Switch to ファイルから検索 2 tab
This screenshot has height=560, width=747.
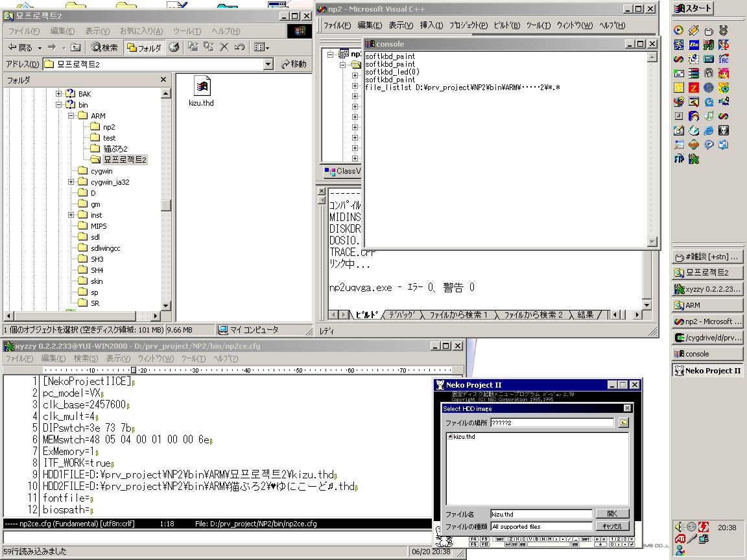533,315
